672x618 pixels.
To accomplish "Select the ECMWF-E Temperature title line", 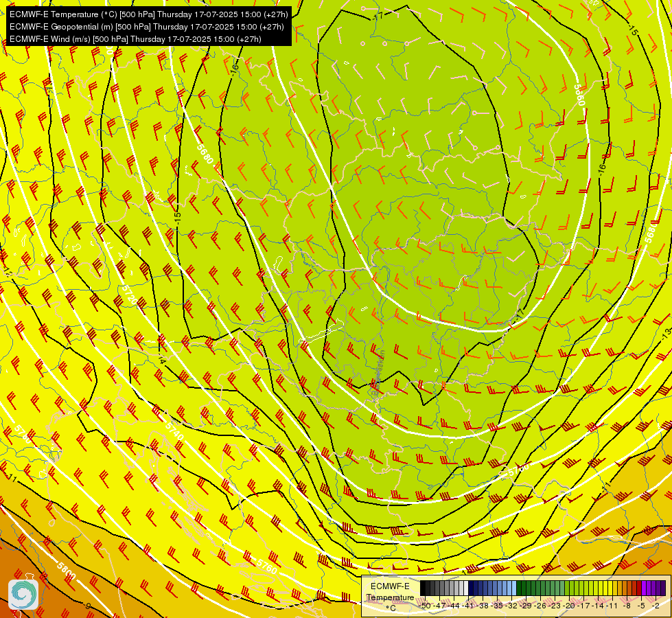I will coord(149,14).
